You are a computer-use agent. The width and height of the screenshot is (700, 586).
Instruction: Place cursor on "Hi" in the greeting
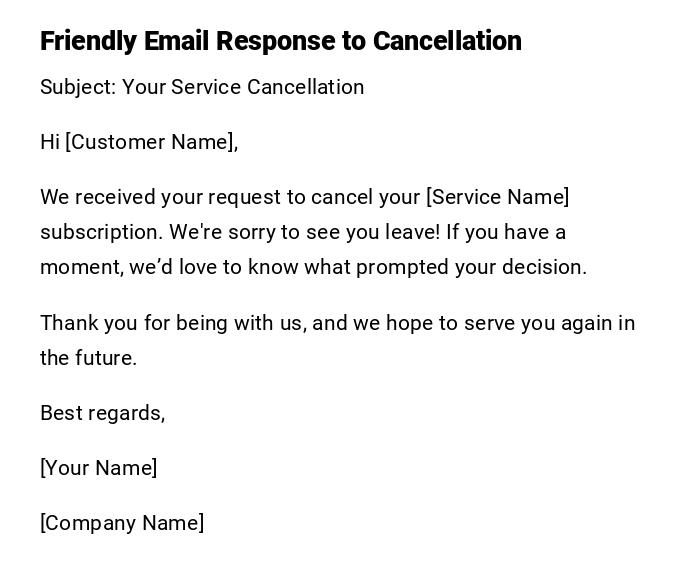click(x=50, y=142)
